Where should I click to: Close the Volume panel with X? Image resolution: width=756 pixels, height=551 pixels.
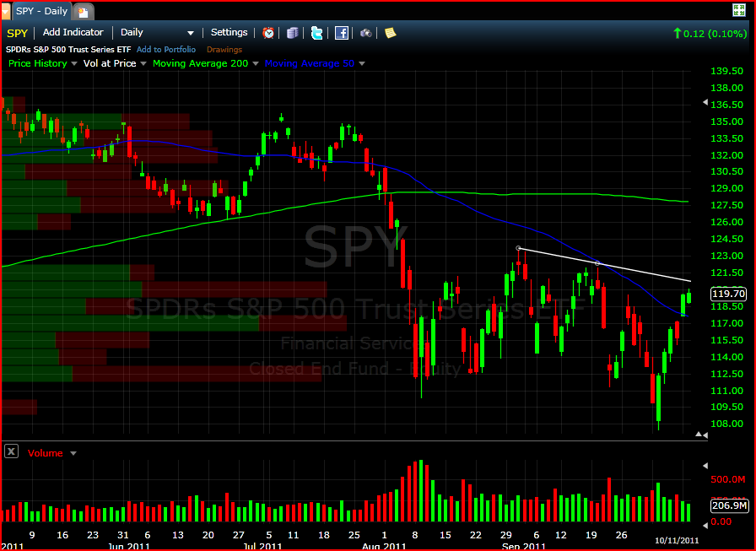click(x=11, y=451)
